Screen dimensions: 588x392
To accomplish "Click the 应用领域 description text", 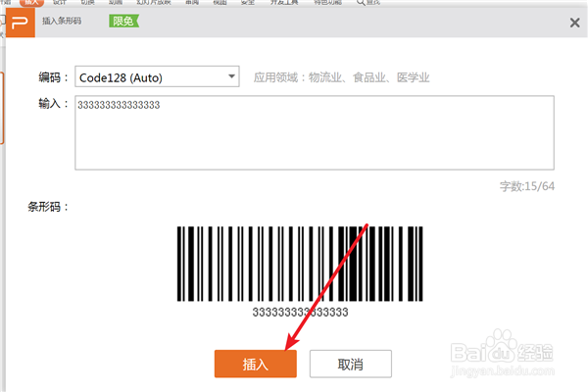I will pos(341,77).
